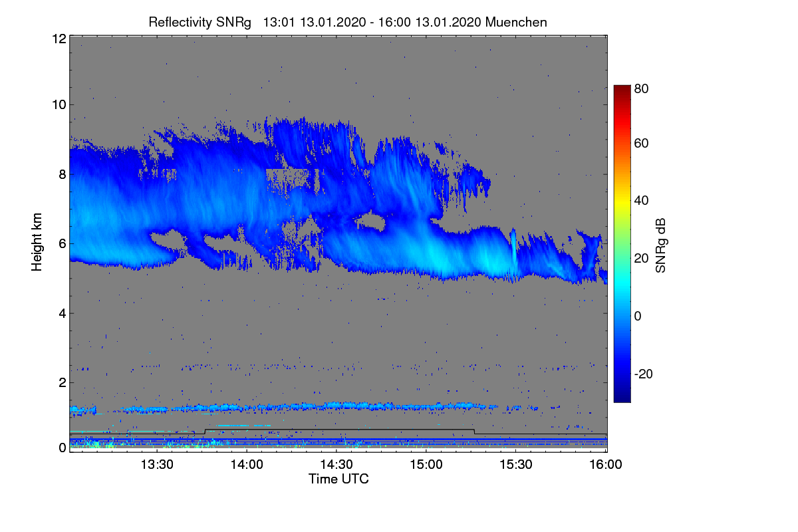
Task: Click the '14:00' time tick label
Action: pyautogui.click(x=247, y=465)
